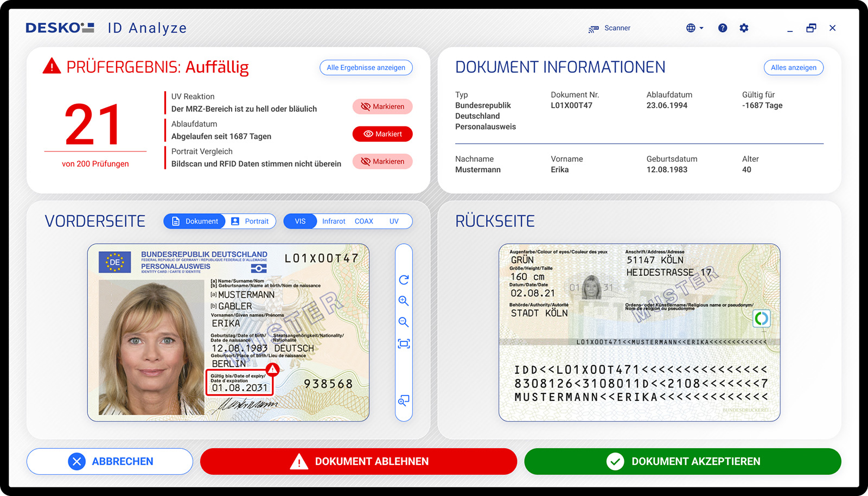The height and width of the screenshot is (496, 868).
Task: Click the 'ID Analyze' app title
Action: 147,28
